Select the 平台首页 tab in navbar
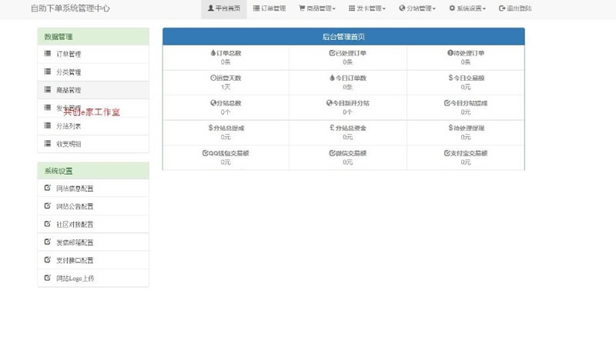Screen dimensions: 616x364 tap(223, 8)
